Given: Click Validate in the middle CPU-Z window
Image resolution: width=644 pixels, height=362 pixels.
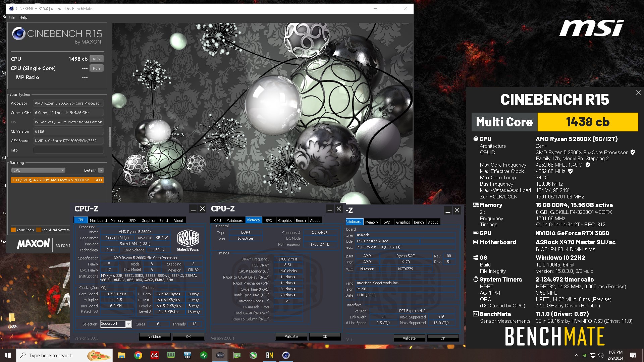Looking at the screenshot, I should (x=291, y=337).
